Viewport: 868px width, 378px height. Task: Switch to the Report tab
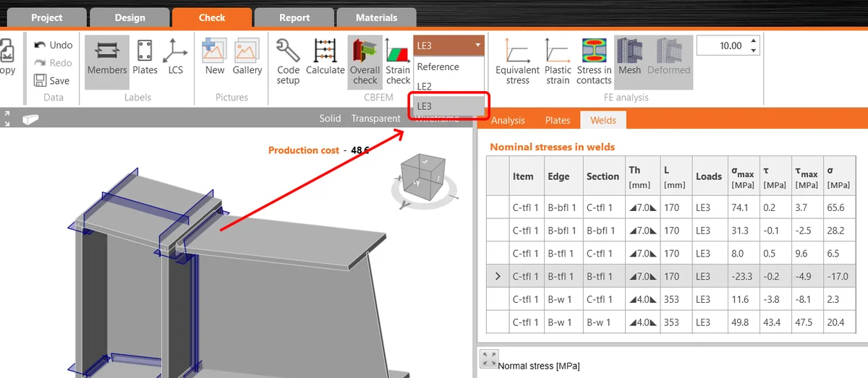[x=294, y=17]
